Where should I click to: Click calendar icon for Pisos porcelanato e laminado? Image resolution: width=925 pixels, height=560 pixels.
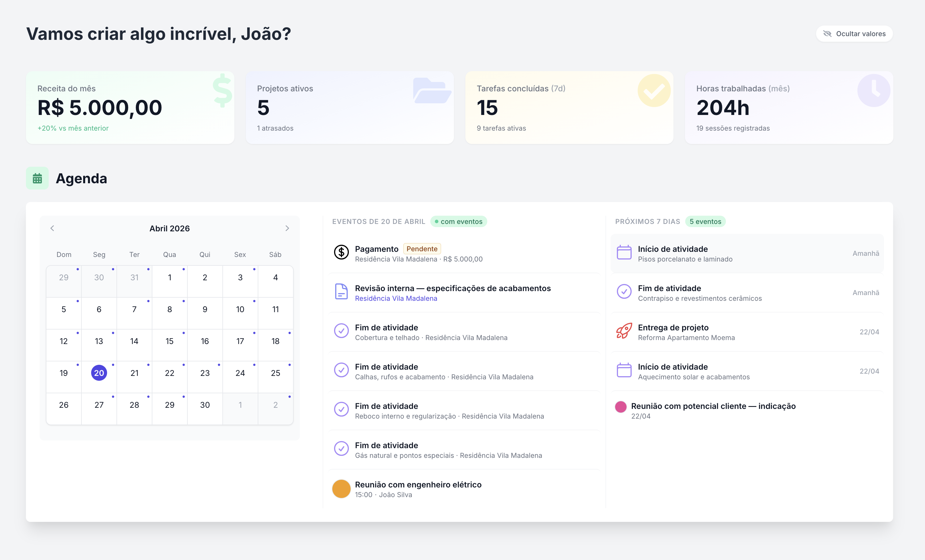coord(624,252)
